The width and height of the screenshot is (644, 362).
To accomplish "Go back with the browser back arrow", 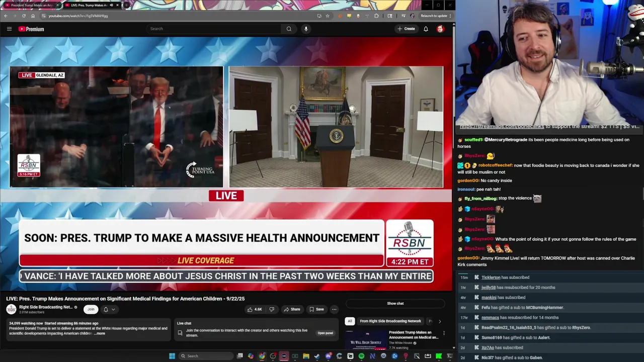I will click(x=6, y=16).
